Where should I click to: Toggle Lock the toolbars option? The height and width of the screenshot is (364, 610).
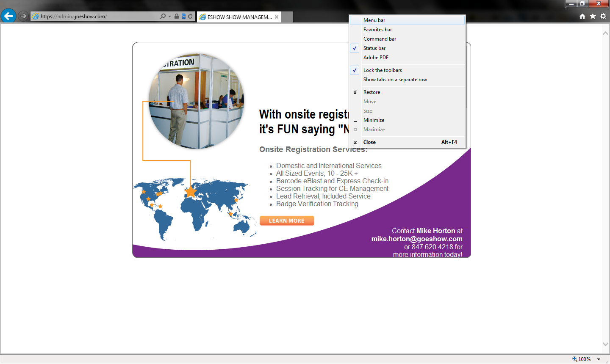[x=383, y=70]
